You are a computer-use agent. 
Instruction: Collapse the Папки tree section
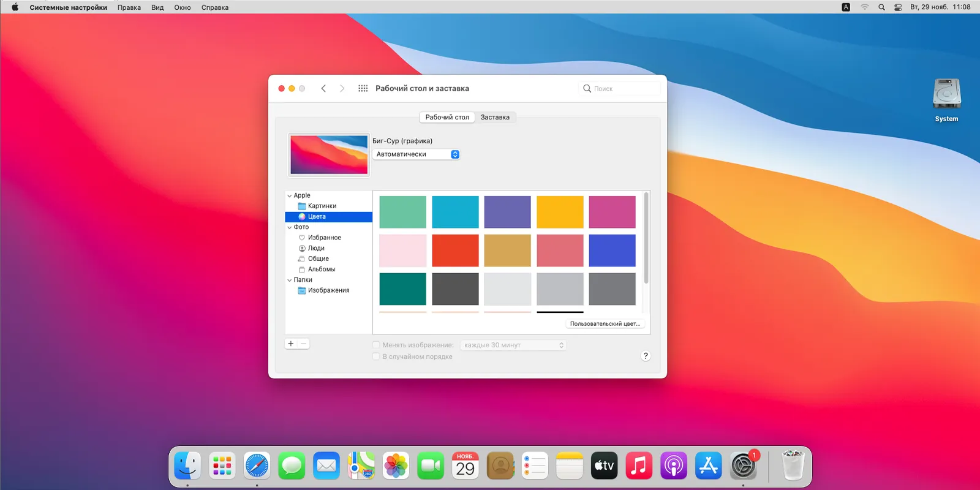290,280
